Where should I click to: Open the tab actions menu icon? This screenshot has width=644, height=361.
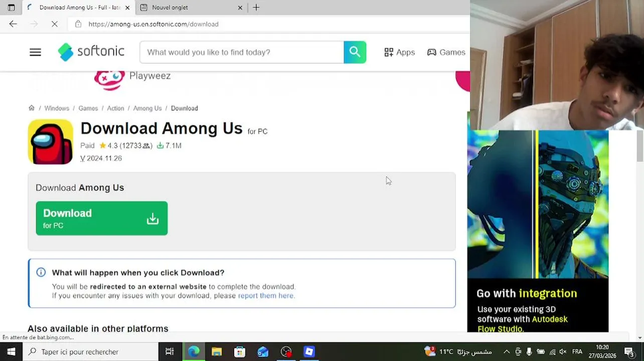(x=11, y=8)
